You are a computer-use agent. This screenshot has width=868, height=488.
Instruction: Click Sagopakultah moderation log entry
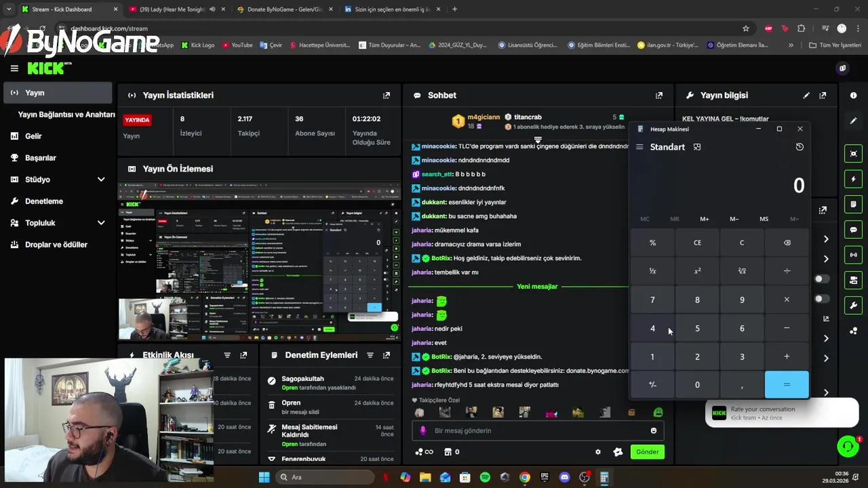click(x=330, y=383)
